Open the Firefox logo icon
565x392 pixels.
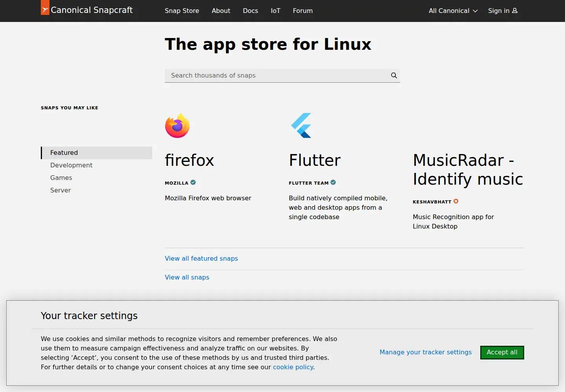tap(177, 125)
